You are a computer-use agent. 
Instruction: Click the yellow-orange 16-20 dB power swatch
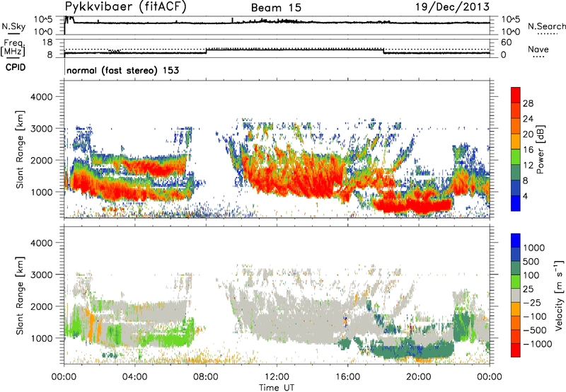click(516, 141)
